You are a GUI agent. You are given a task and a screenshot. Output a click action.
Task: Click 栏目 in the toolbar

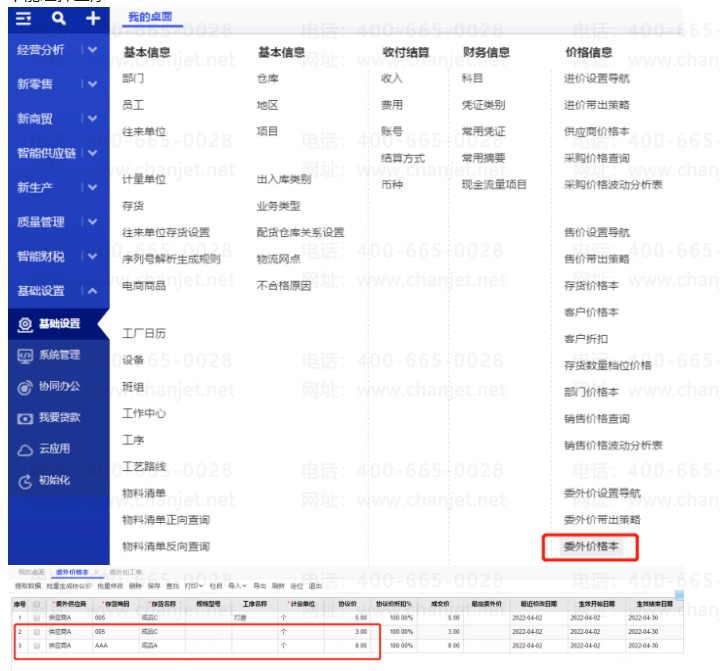click(216, 586)
